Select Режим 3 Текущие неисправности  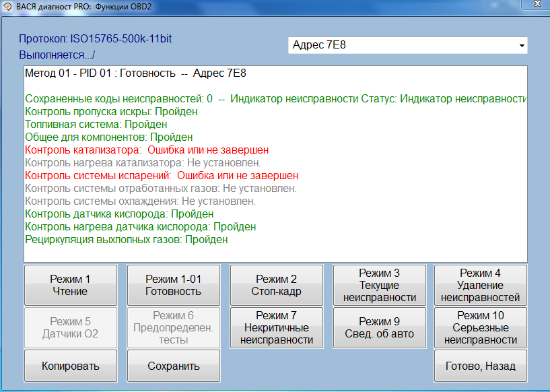tap(379, 285)
